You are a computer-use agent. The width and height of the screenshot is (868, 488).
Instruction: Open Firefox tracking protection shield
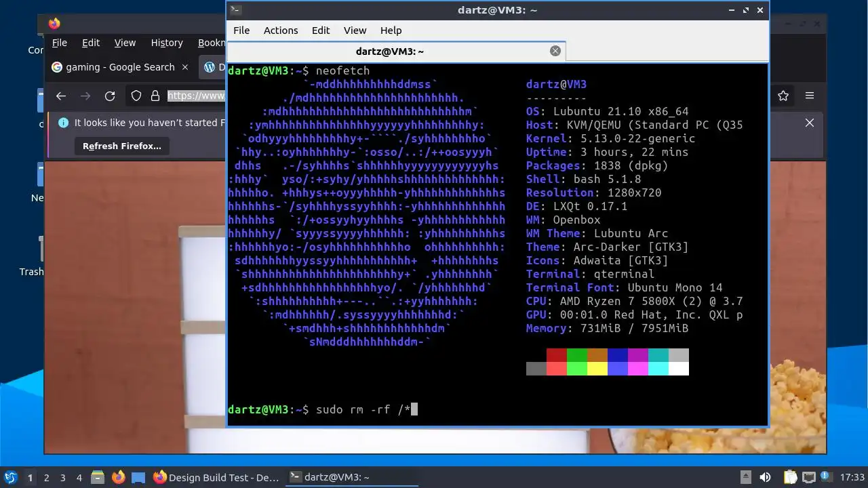pyautogui.click(x=136, y=96)
